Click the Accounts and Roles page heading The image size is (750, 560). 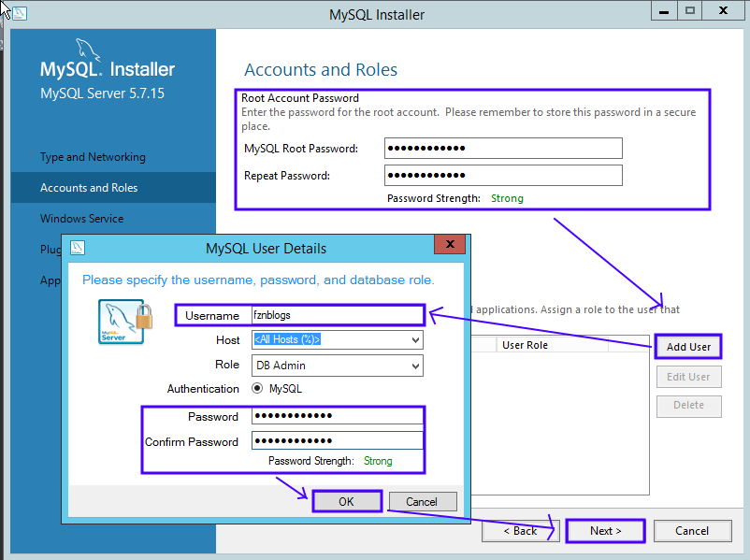pyautogui.click(x=321, y=70)
